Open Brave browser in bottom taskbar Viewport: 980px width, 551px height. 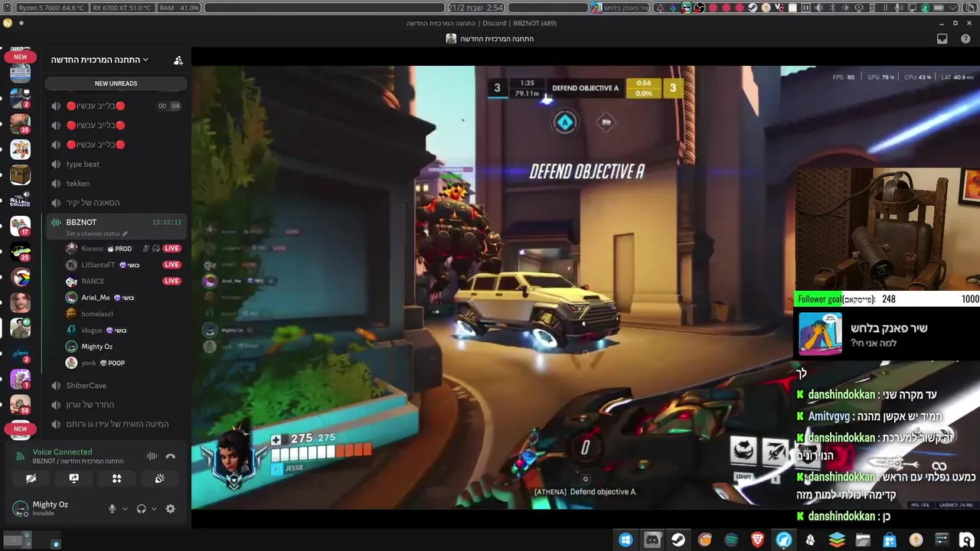click(x=757, y=540)
